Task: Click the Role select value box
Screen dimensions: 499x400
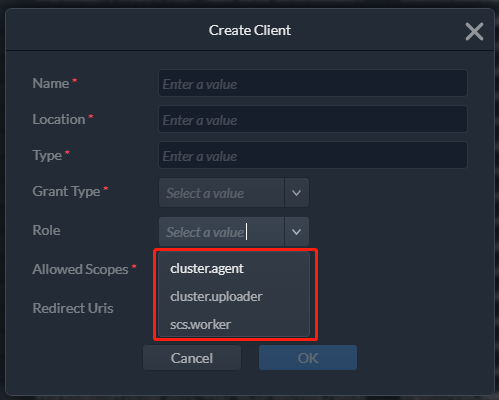Action: coord(221,232)
